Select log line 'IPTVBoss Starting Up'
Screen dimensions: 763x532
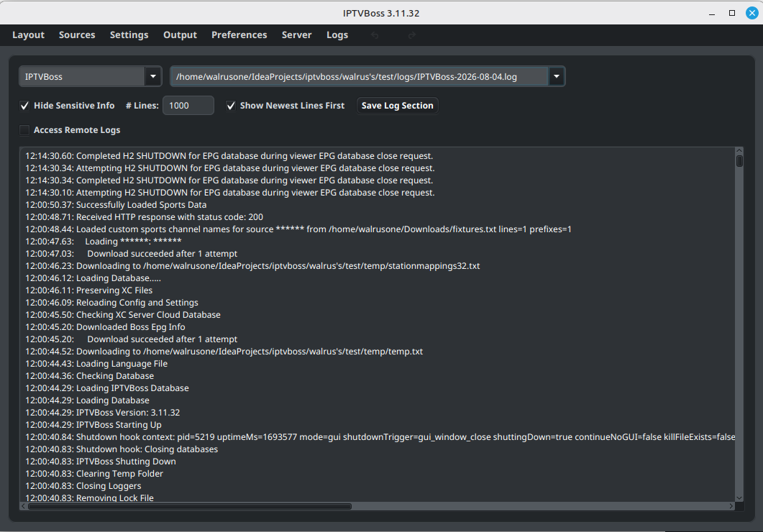click(93, 425)
